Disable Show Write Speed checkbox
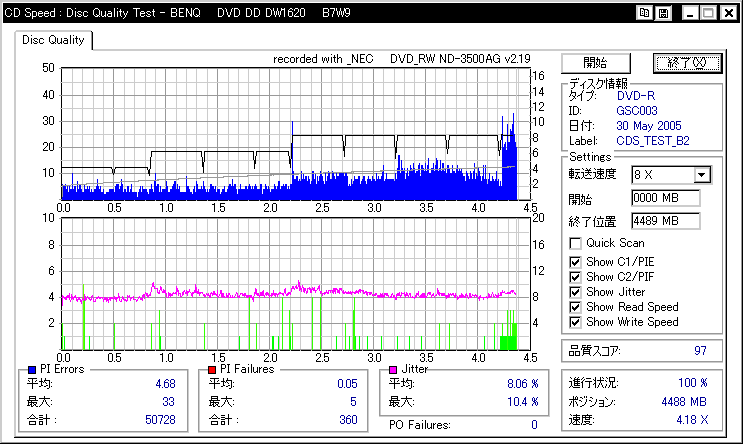 click(x=575, y=322)
